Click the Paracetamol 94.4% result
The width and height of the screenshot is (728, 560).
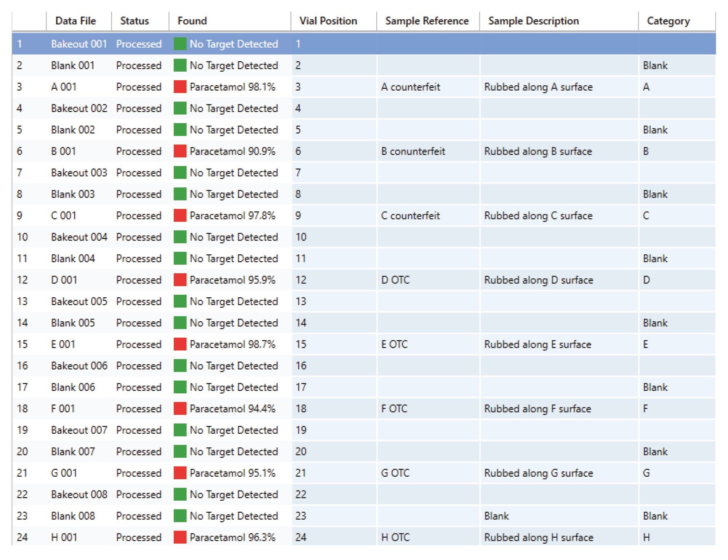(x=233, y=409)
